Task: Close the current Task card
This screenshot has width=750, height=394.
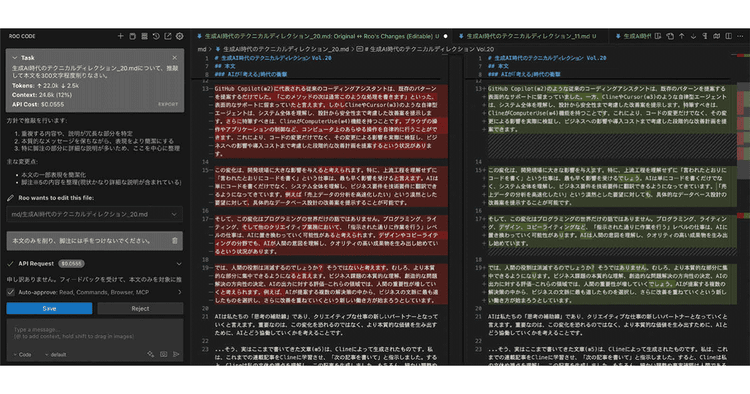Action: (x=175, y=58)
